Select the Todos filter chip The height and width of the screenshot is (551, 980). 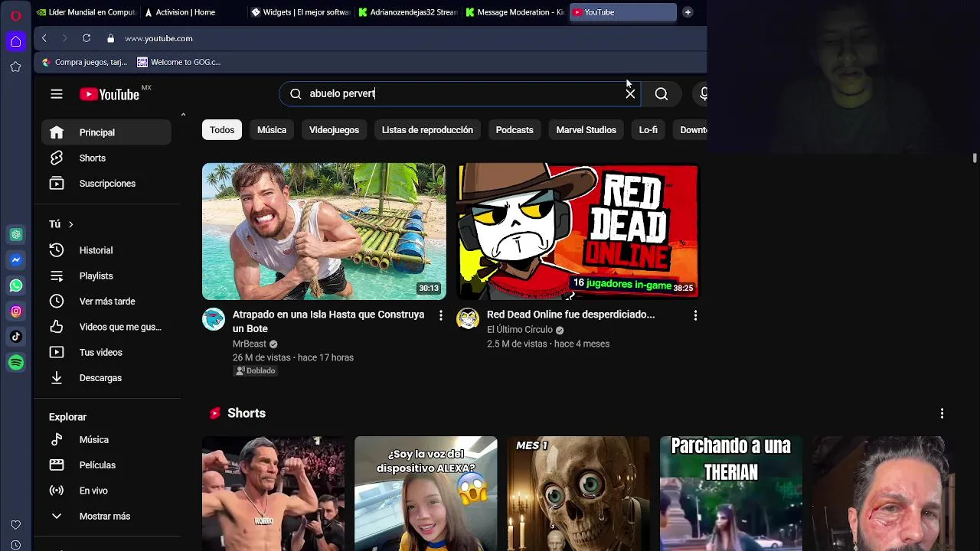pos(222,130)
